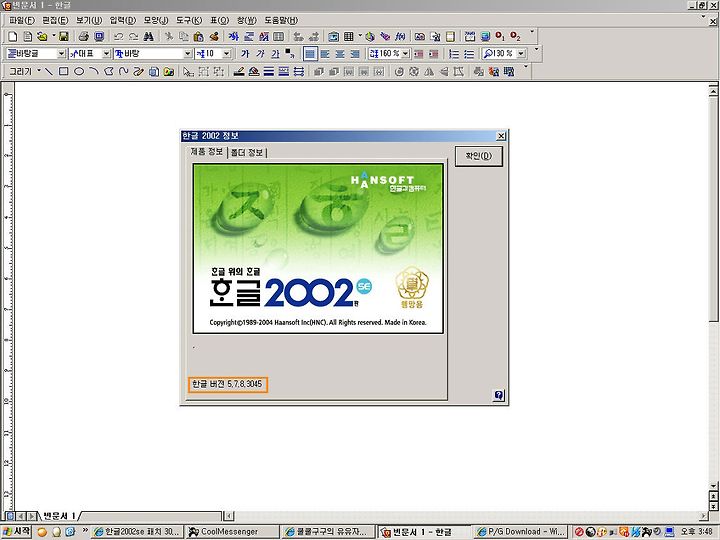Click the red D2 macro icon

pyautogui.click(x=515, y=36)
